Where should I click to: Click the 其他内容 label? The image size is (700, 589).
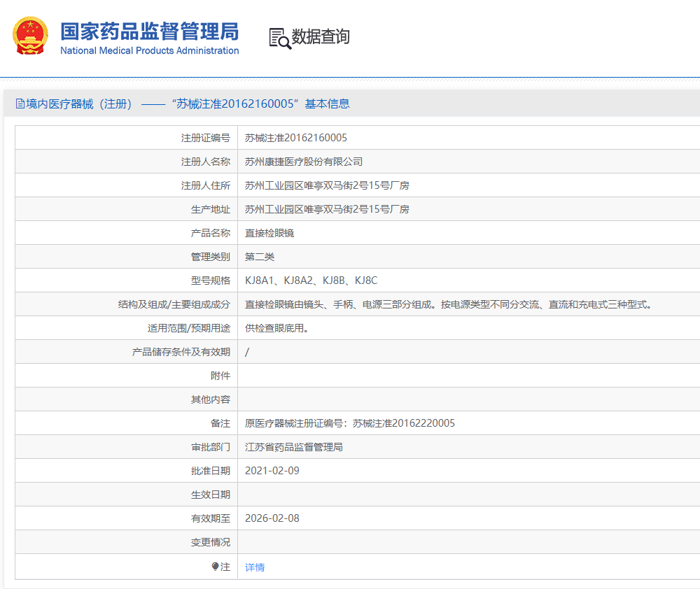pyautogui.click(x=210, y=399)
